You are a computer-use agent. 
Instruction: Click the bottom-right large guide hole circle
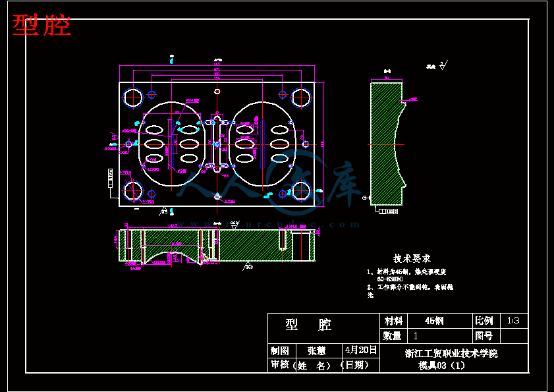coord(301,191)
